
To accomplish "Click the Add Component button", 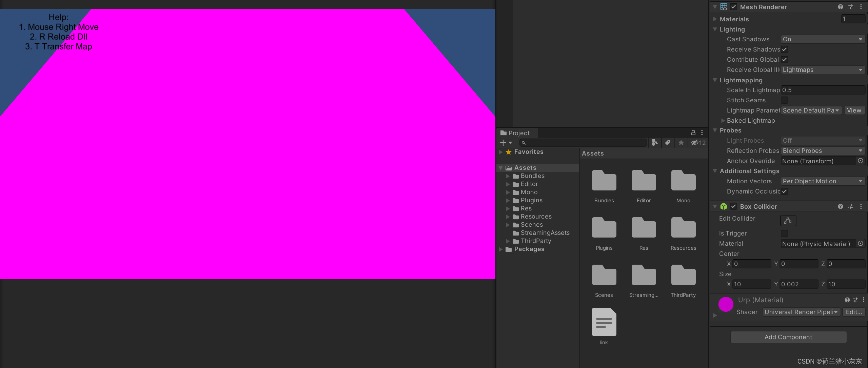I will (x=788, y=337).
